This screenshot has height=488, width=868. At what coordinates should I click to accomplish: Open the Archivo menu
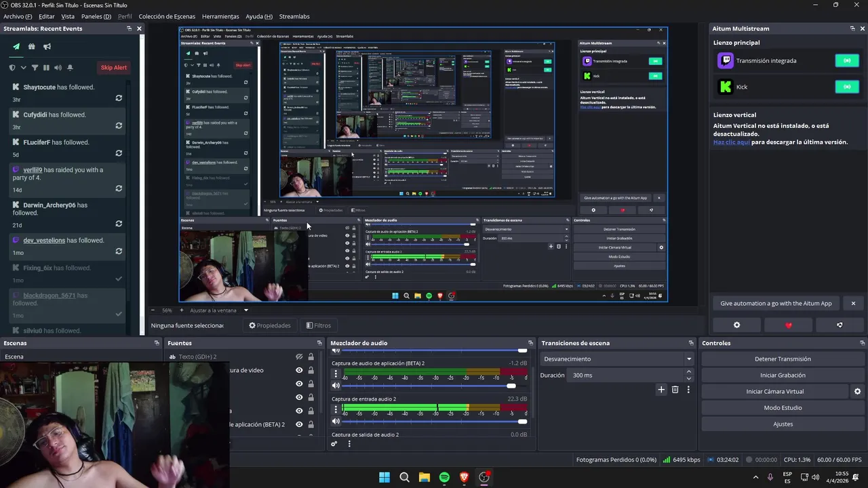pyautogui.click(x=18, y=16)
